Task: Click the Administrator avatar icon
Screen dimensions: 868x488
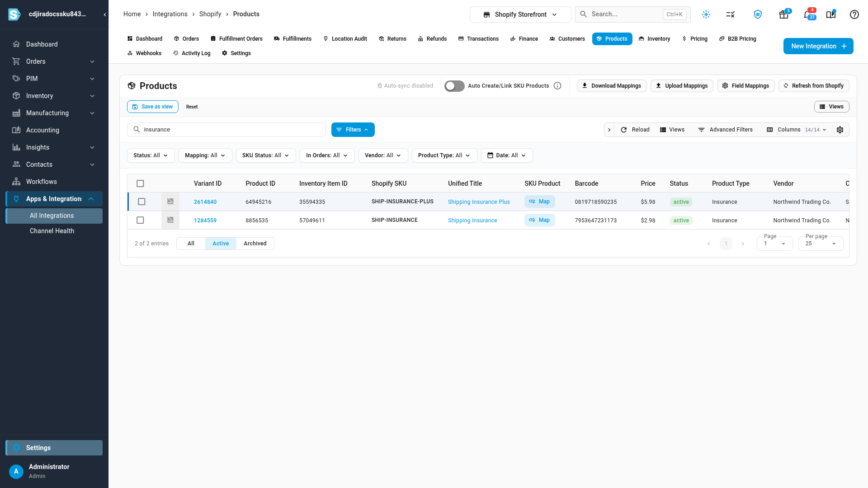Action: [16, 471]
